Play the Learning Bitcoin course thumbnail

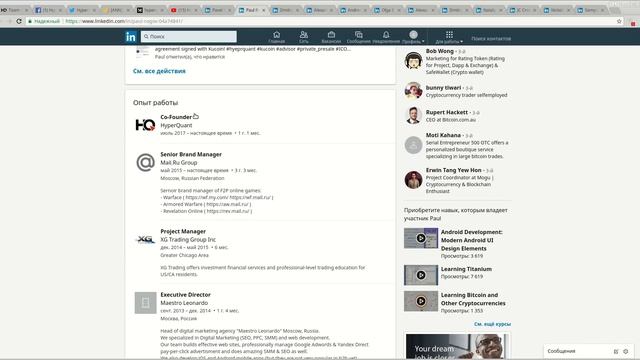[x=421, y=301]
